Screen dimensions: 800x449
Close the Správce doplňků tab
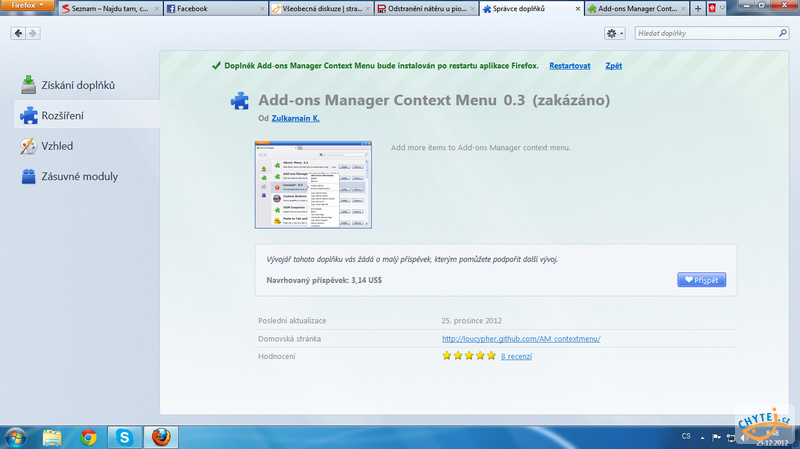[578, 9]
